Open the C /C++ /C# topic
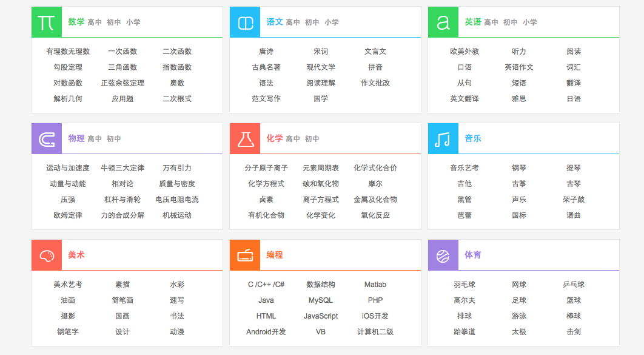Screen dimensions: 644x355 (x=266, y=285)
